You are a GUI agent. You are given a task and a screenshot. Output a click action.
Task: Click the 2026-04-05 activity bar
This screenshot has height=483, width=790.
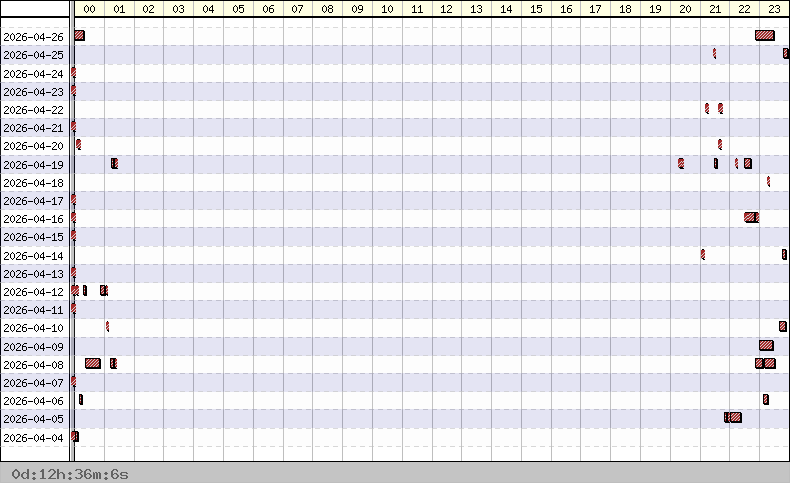click(x=733, y=417)
